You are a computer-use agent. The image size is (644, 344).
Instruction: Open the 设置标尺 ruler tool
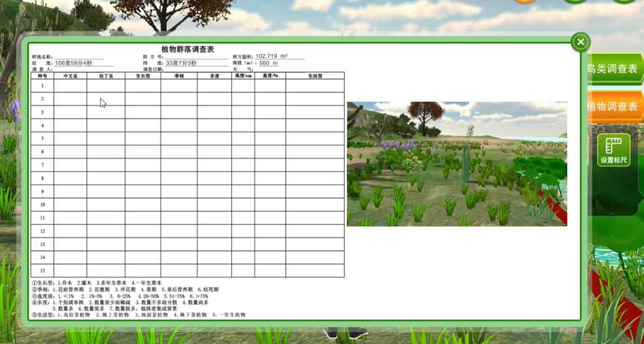[613, 150]
